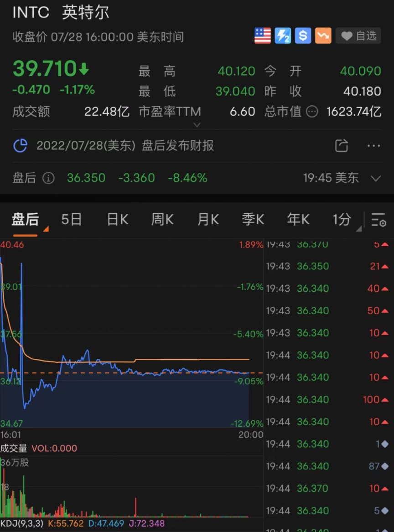Open three-dot more options menu
394x532 pixels.
pos(373,146)
